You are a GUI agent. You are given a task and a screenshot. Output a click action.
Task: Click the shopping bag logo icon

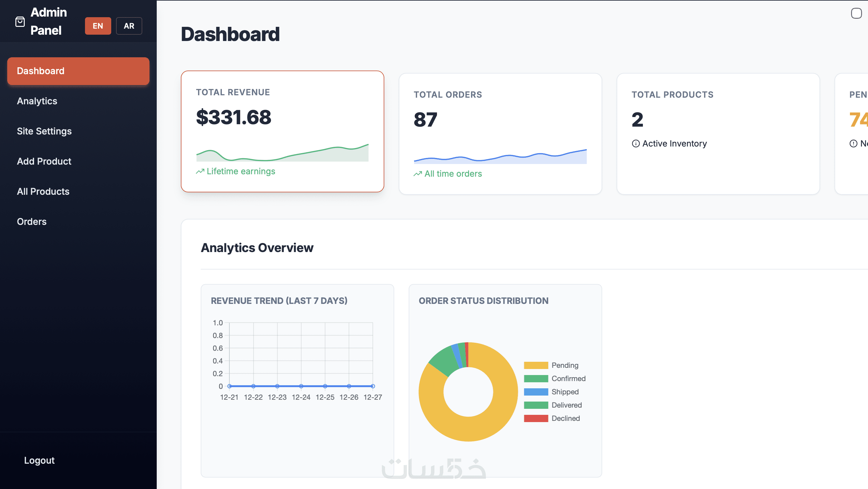coord(20,22)
